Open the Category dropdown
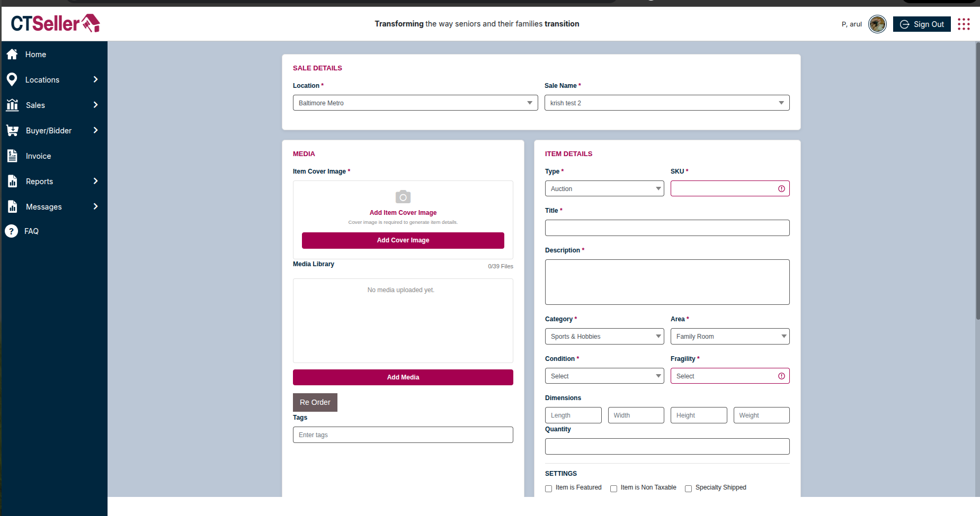This screenshot has width=980, height=516. click(x=604, y=337)
